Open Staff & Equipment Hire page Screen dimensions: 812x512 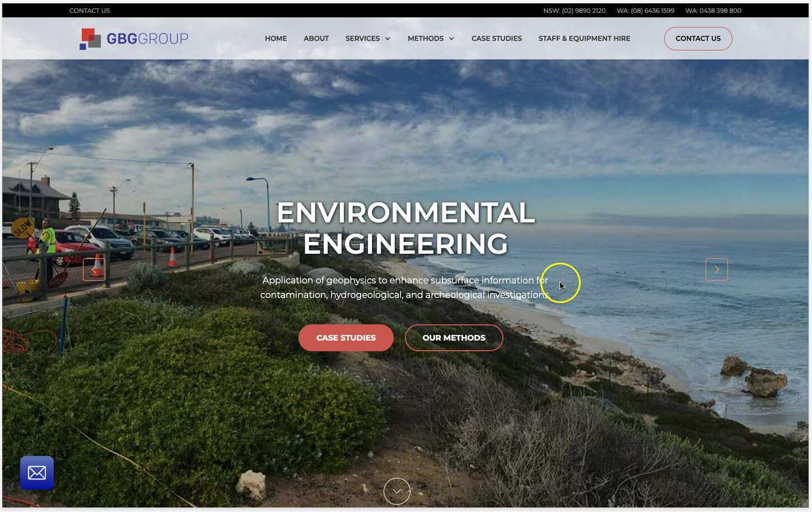click(x=584, y=39)
